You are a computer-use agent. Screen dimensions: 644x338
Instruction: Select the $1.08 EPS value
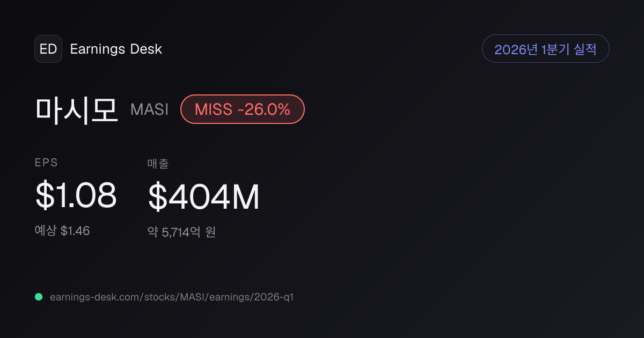click(x=76, y=196)
